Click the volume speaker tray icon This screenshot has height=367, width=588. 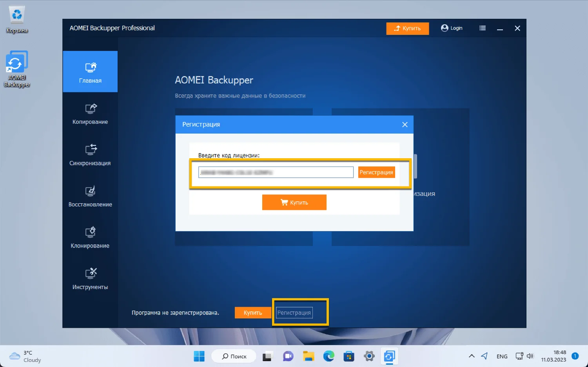(x=530, y=356)
